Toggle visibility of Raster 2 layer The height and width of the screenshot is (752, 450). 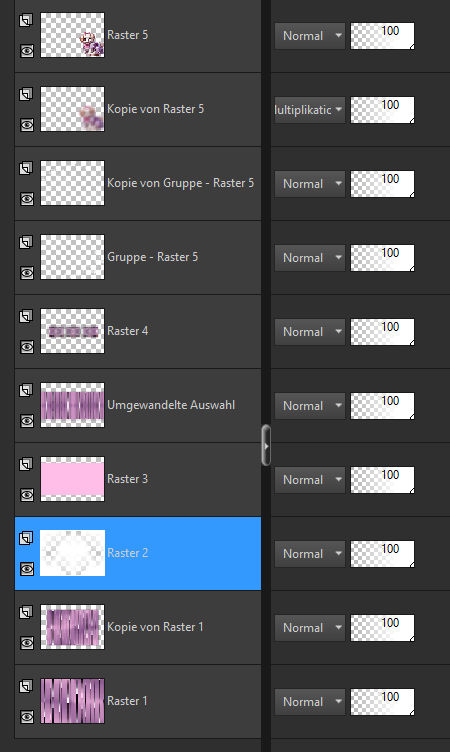point(27,569)
